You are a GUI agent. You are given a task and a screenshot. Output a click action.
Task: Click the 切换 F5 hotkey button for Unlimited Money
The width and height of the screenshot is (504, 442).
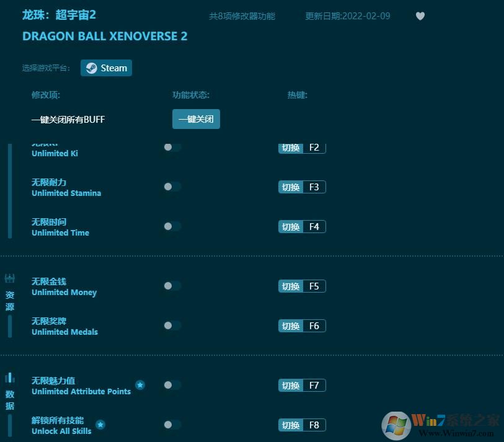[x=302, y=286]
